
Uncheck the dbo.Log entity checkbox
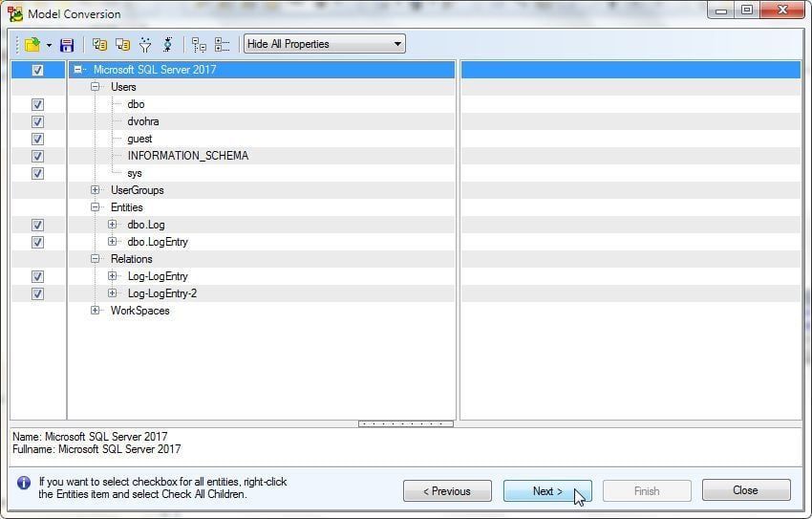tap(37, 225)
